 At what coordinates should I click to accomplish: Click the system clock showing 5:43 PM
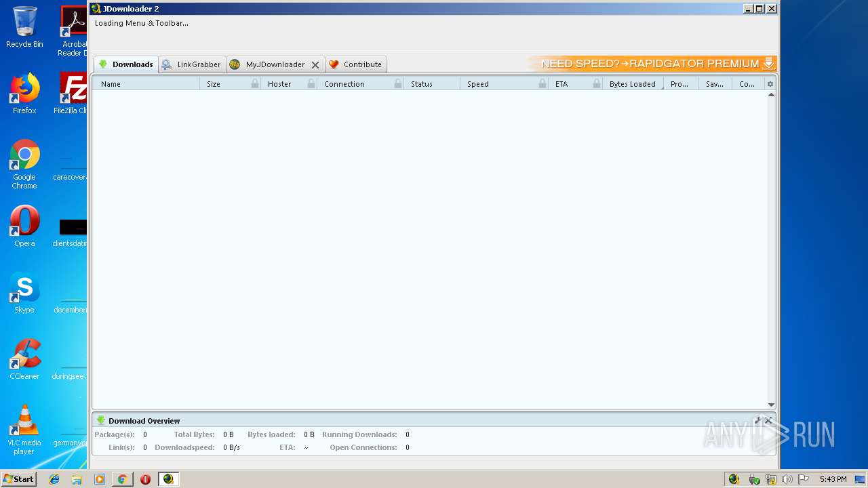pos(833,479)
